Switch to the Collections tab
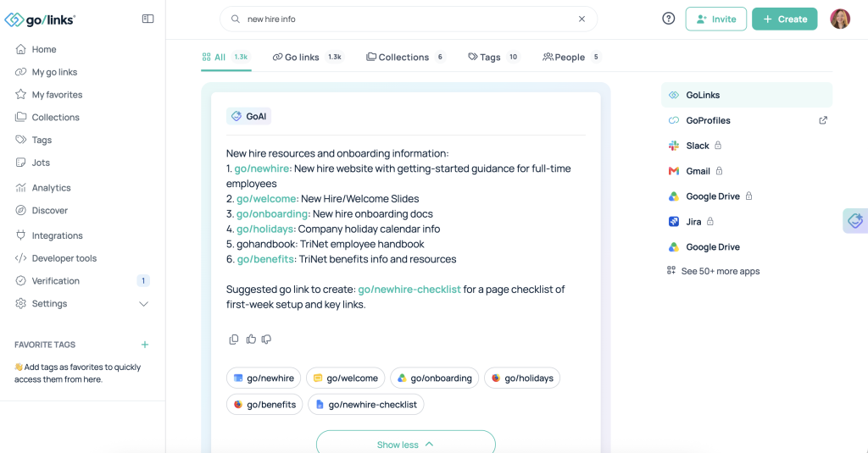This screenshot has height=453, width=868. coord(405,57)
